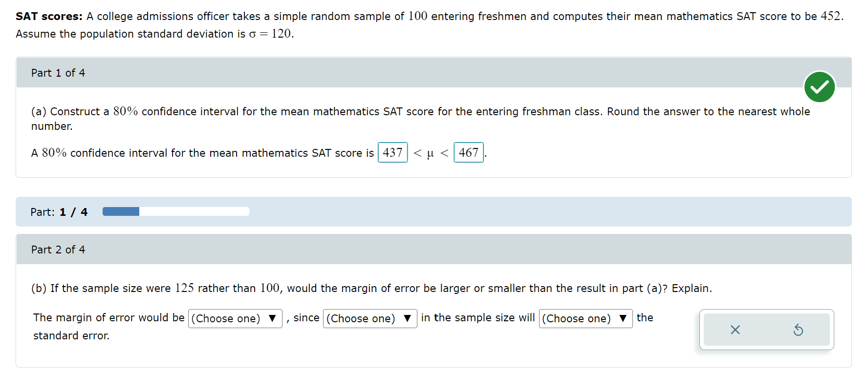Open the third '(Choose one)' dropdown

click(x=586, y=318)
